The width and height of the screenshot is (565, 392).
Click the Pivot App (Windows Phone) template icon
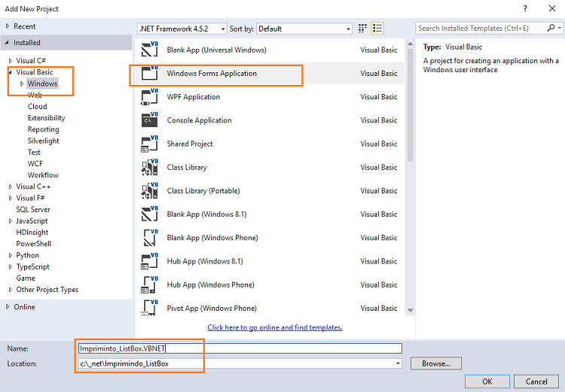coord(150,308)
